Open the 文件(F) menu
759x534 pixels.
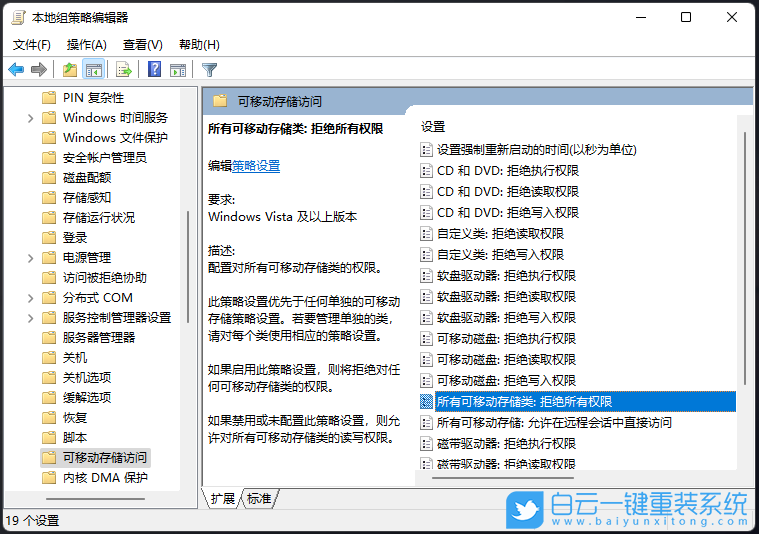tap(32, 45)
